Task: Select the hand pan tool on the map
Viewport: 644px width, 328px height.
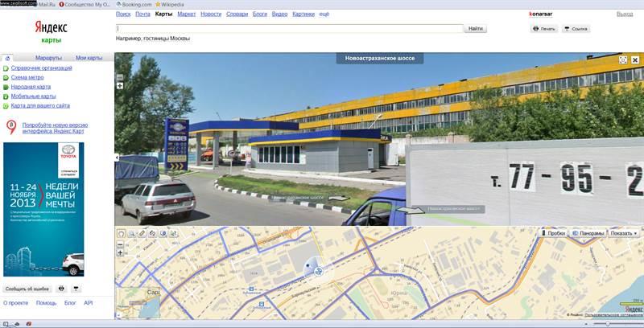Action: (x=122, y=233)
